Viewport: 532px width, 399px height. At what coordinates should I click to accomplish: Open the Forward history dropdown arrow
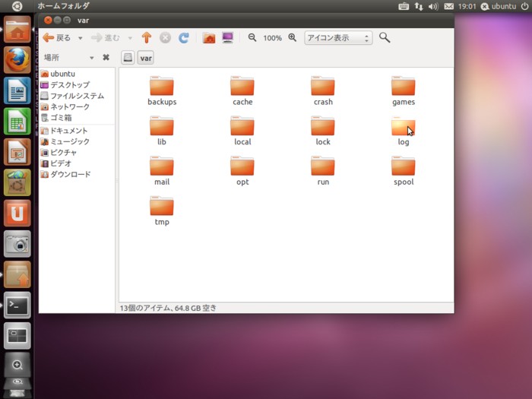[130, 38]
